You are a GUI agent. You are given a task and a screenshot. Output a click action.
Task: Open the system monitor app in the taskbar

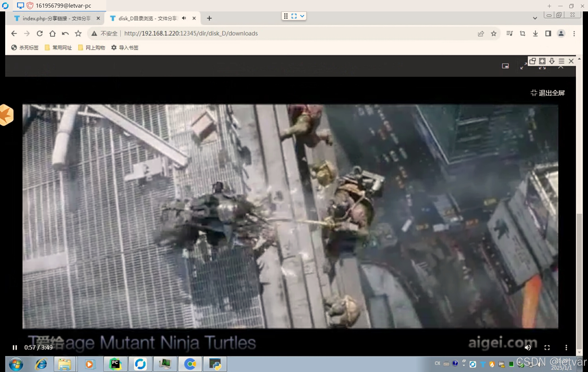pyautogui.click(x=165, y=364)
